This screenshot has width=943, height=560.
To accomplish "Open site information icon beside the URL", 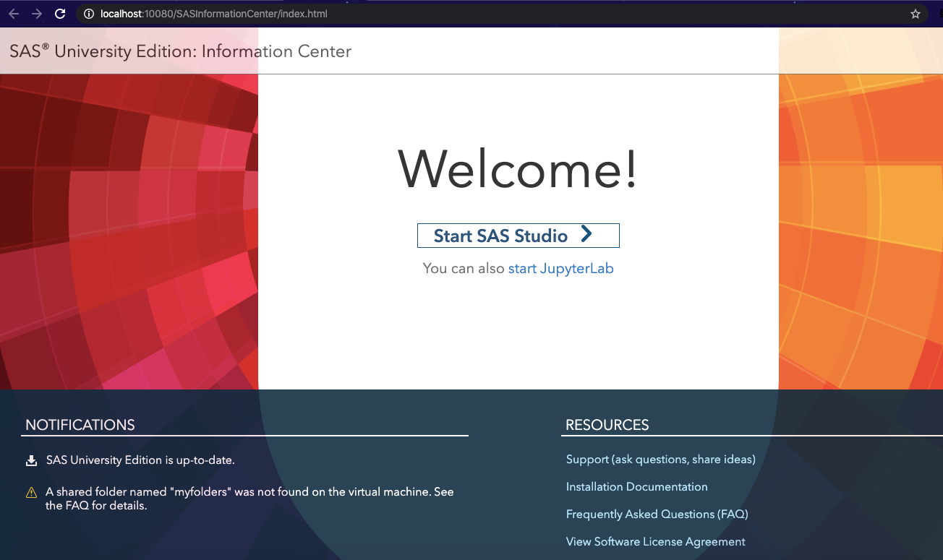I will point(88,14).
